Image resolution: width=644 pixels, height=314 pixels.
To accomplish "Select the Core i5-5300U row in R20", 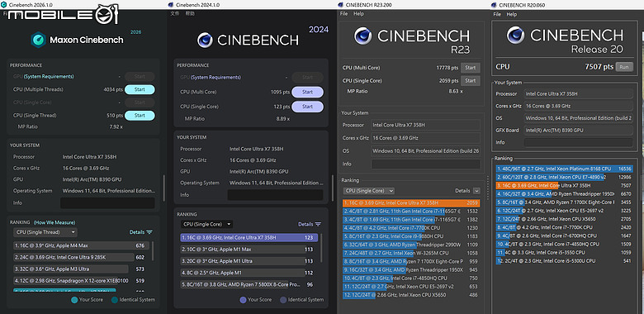I will pyautogui.click(x=564, y=261).
